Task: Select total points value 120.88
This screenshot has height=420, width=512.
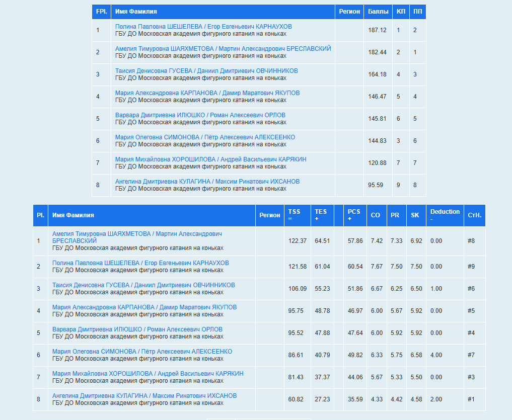Action: (x=377, y=163)
